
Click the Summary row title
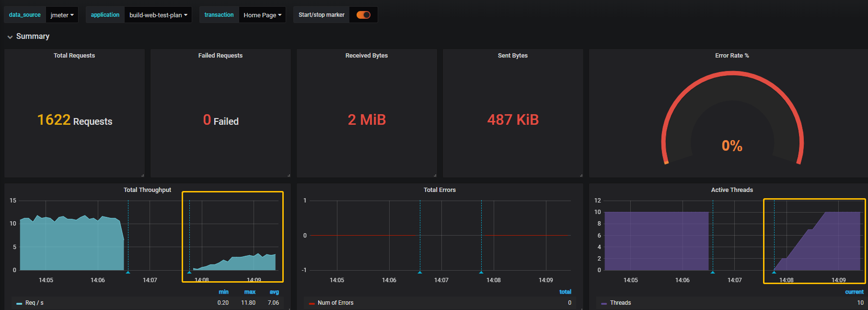click(x=33, y=36)
